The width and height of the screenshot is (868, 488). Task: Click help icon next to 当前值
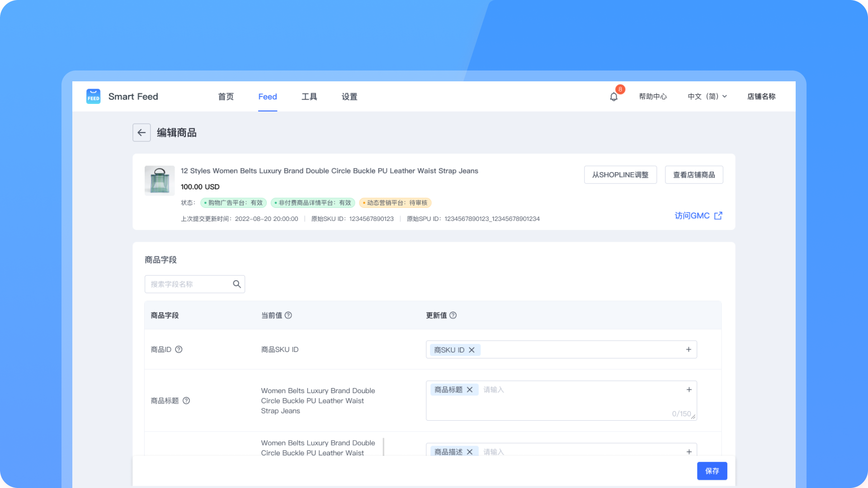pos(288,315)
